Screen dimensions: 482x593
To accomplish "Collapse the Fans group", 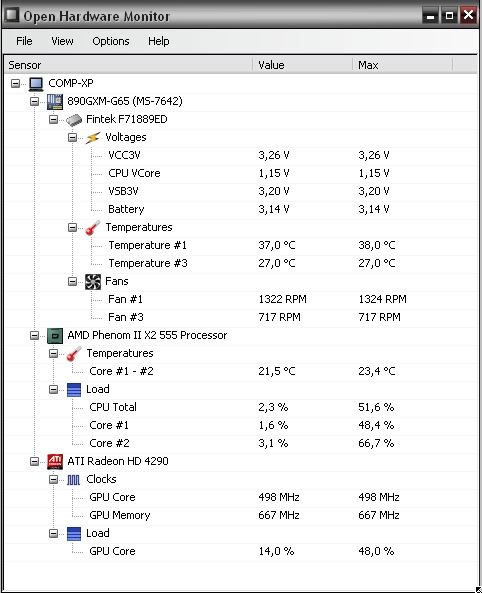I will pos(72,281).
